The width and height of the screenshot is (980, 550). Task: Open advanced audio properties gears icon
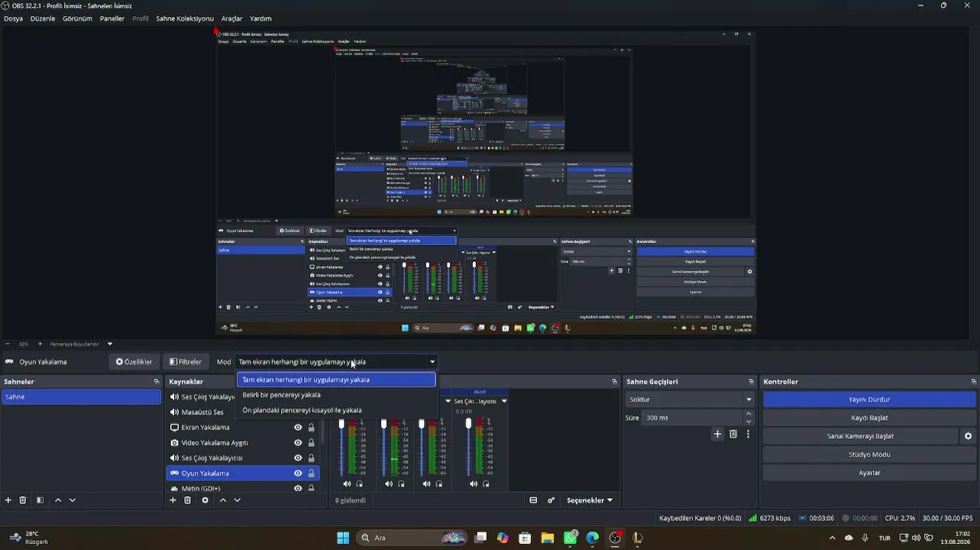pyautogui.click(x=551, y=500)
